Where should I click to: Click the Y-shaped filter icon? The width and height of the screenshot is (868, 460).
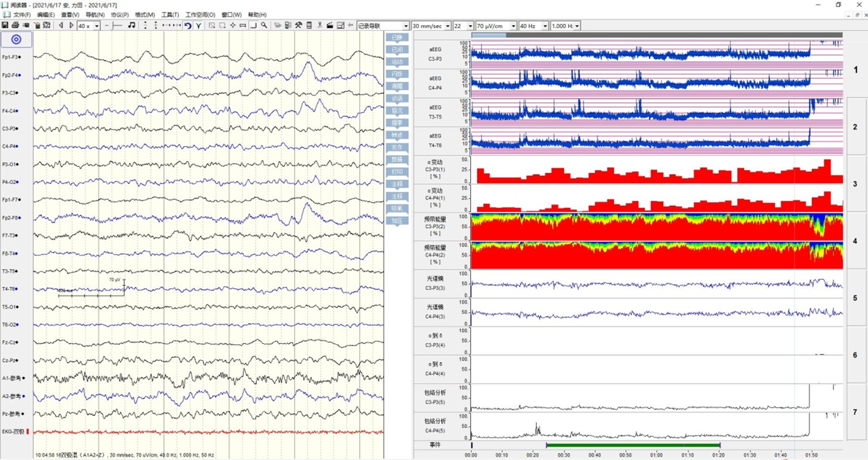click(198, 26)
